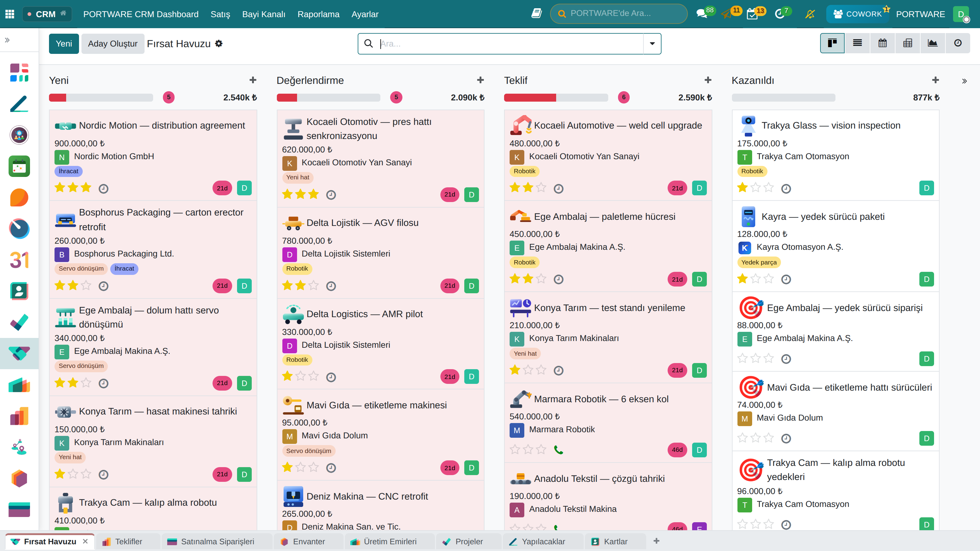
Task: Open the CRM app switcher dropdown
Action: coord(47,14)
